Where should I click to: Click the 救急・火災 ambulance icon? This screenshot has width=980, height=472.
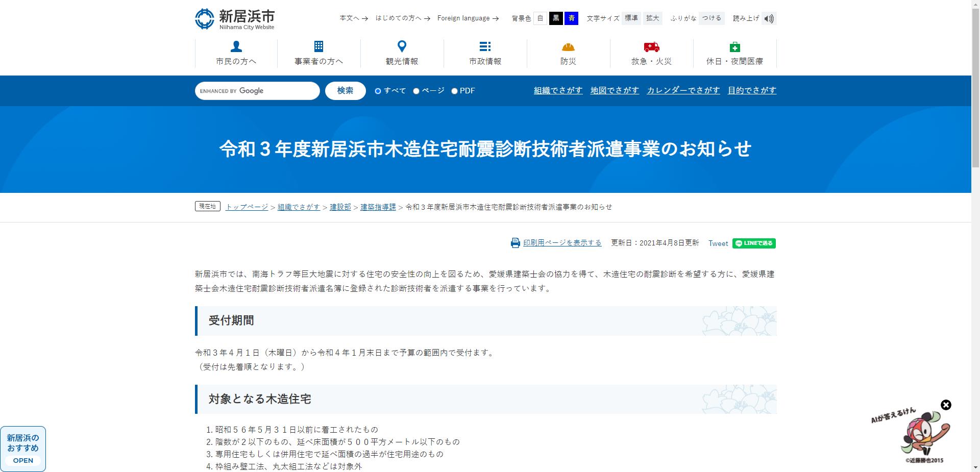[x=651, y=47]
